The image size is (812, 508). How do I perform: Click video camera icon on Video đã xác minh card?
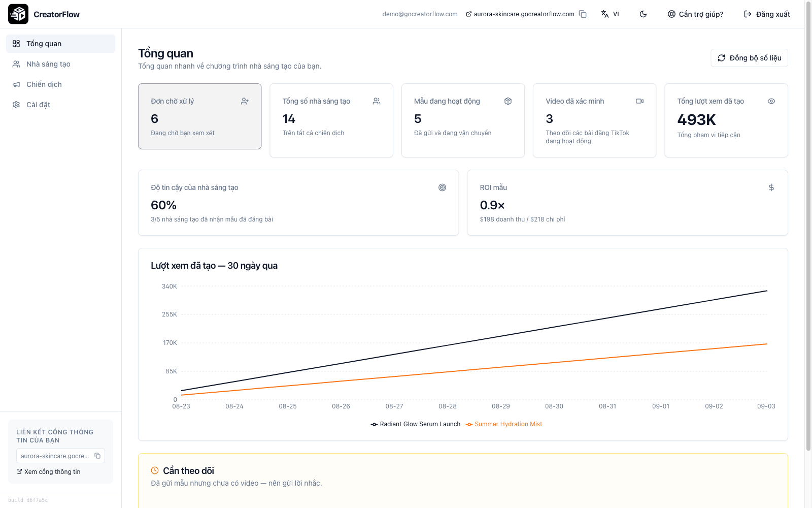639,101
